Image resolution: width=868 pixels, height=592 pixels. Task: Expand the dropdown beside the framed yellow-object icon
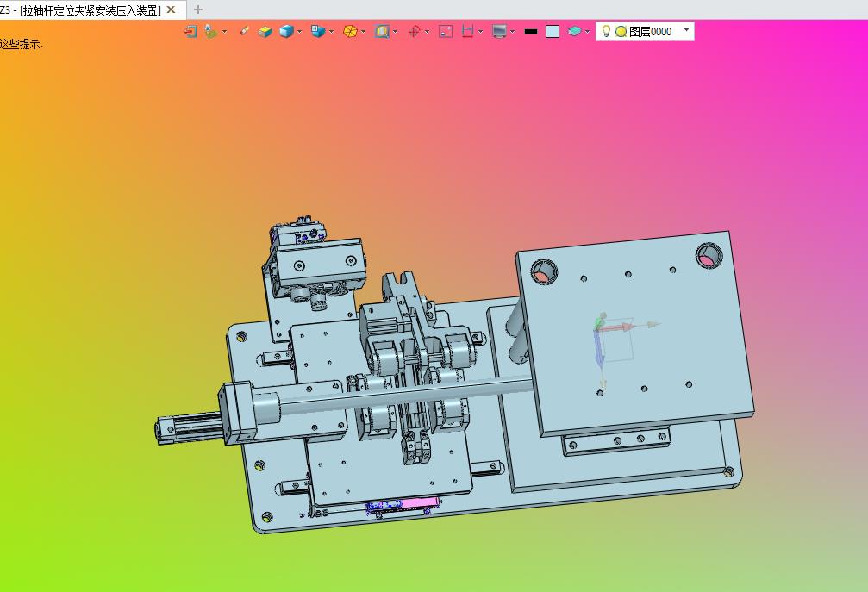pyautogui.click(x=396, y=32)
